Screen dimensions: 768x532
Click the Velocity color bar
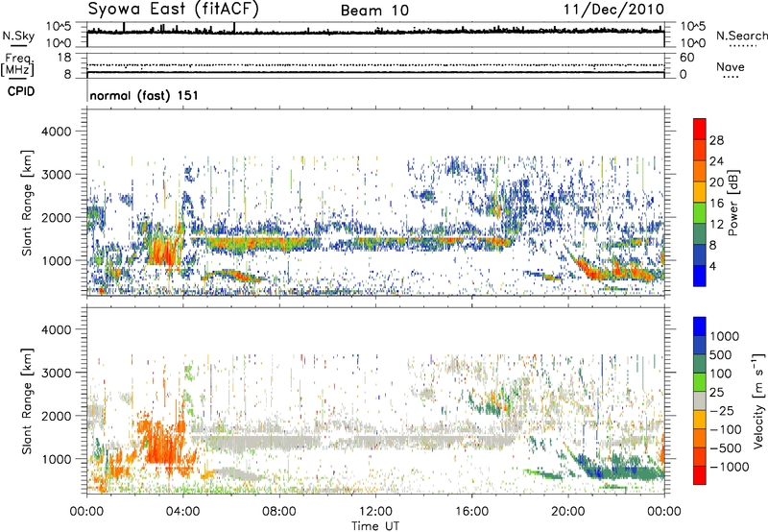(700, 400)
